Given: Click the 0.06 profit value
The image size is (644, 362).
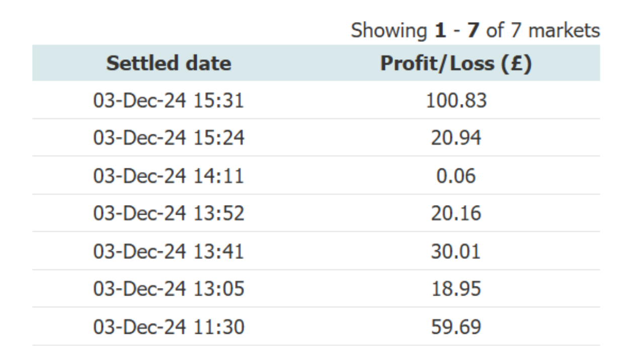Looking at the screenshot, I should pos(456,175).
